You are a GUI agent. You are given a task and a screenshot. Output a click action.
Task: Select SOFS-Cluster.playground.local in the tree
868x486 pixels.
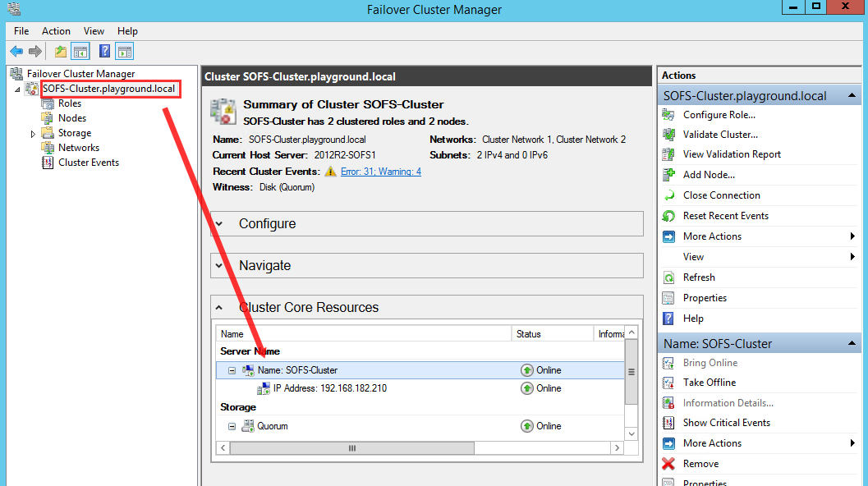(108, 89)
